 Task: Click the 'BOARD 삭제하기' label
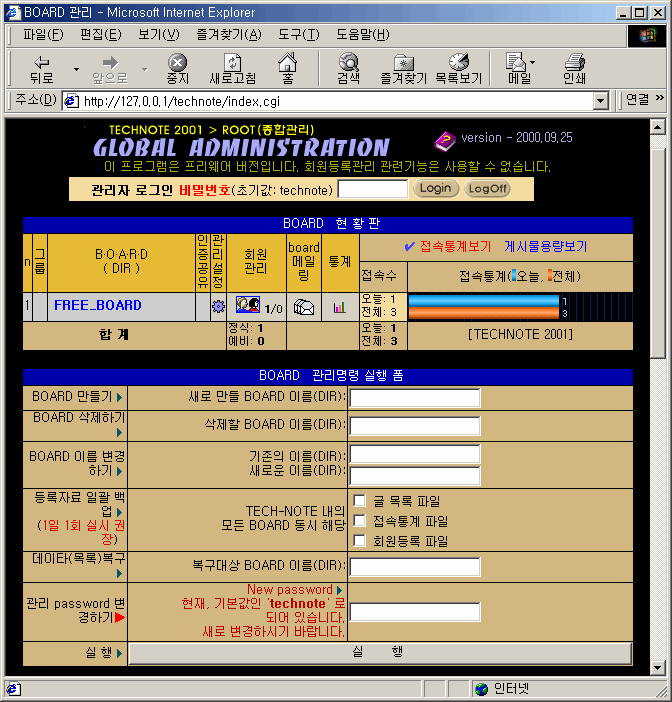click(x=79, y=417)
